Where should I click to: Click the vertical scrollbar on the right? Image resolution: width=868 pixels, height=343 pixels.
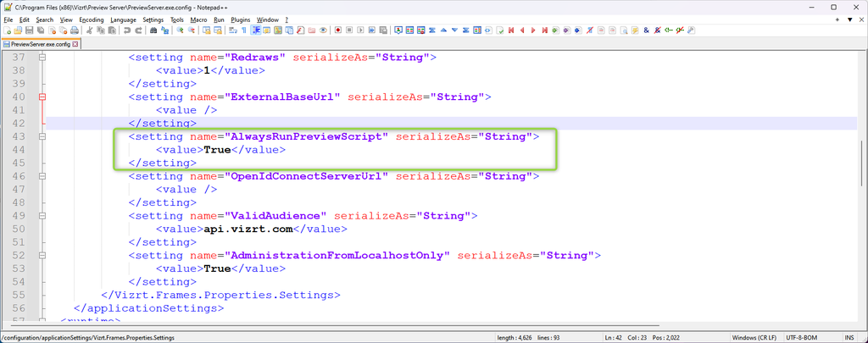pos(862,169)
